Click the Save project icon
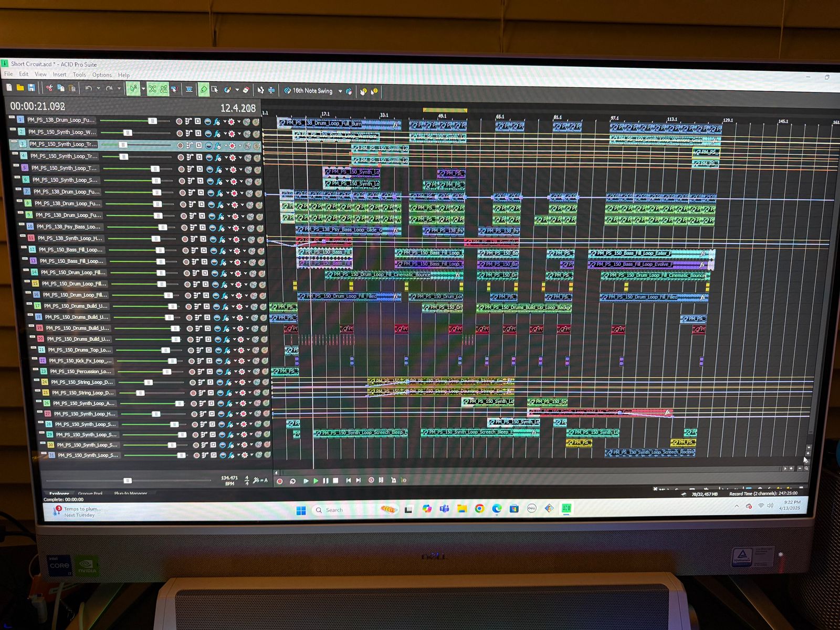The height and width of the screenshot is (630, 840). click(31, 87)
